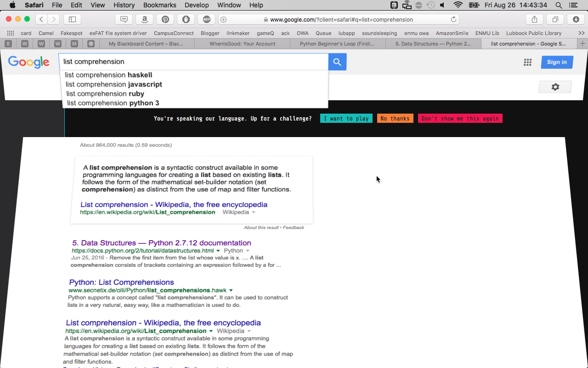Click the blue Google search magnifier button
The image size is (588, 368).
click(x=337, y=62)
